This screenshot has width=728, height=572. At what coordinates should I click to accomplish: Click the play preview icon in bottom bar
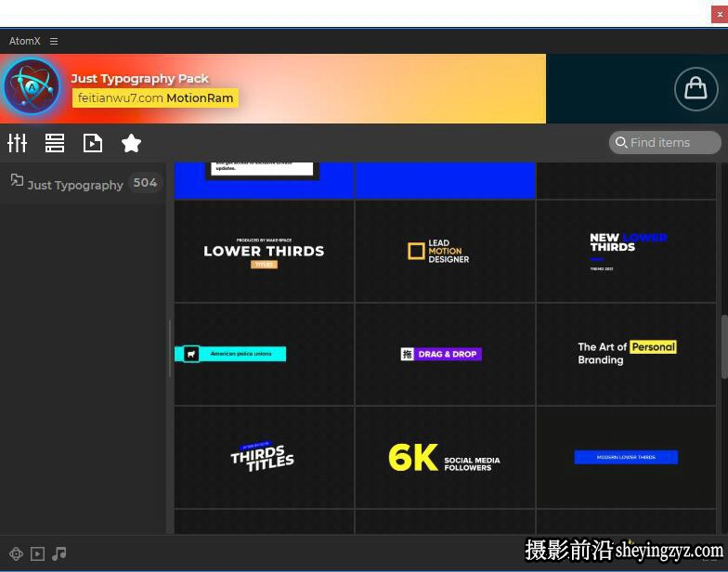coord(37,553)
